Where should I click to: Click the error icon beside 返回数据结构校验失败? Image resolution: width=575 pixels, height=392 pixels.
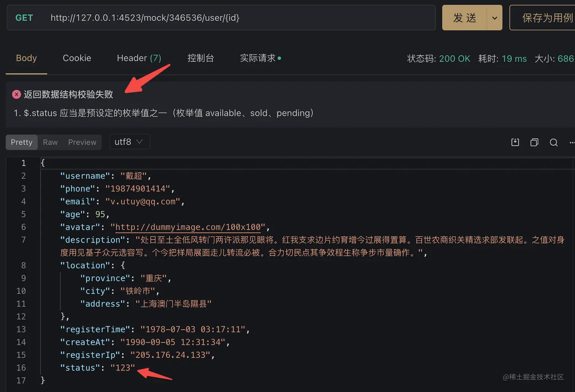pos(16,94)
